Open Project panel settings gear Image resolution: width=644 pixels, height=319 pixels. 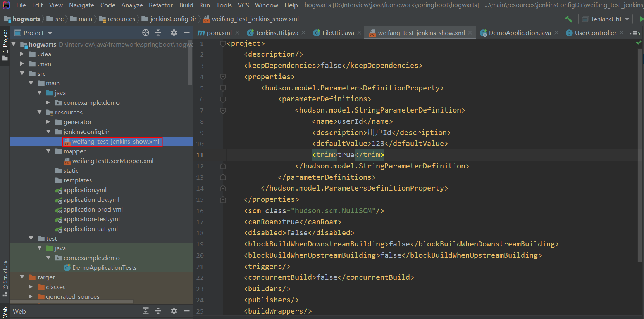(x=174, y=33)
